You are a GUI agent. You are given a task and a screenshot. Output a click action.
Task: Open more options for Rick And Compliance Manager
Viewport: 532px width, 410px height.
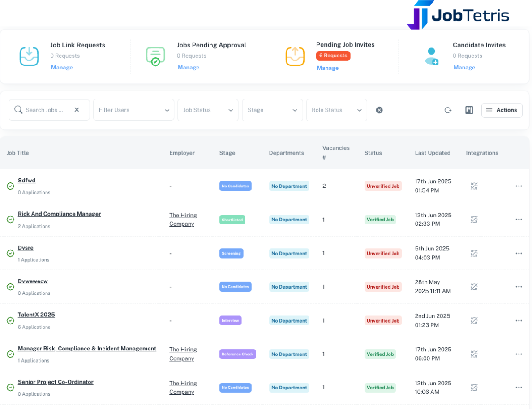click(x=519, y=220)
